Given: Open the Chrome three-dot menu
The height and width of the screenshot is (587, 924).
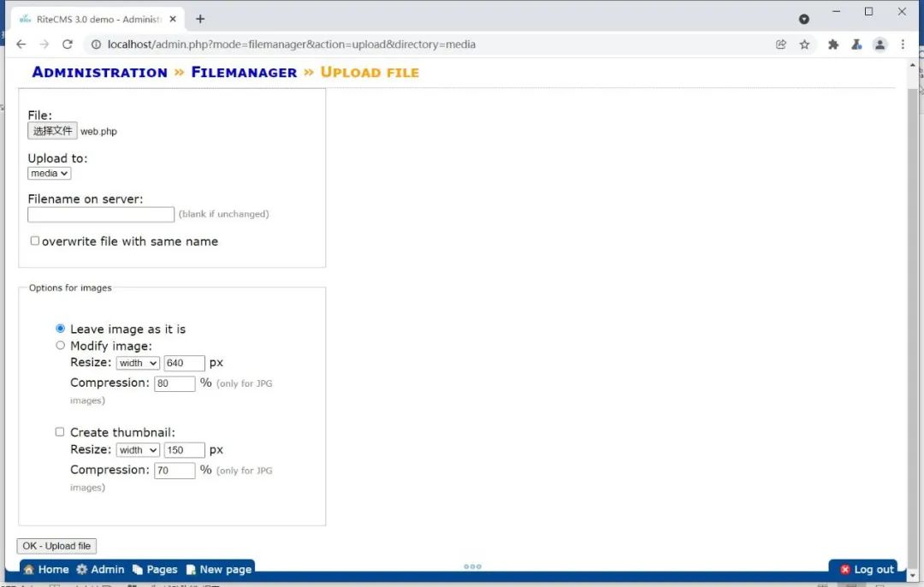Looking at the screenshot, I should point(903,44).
